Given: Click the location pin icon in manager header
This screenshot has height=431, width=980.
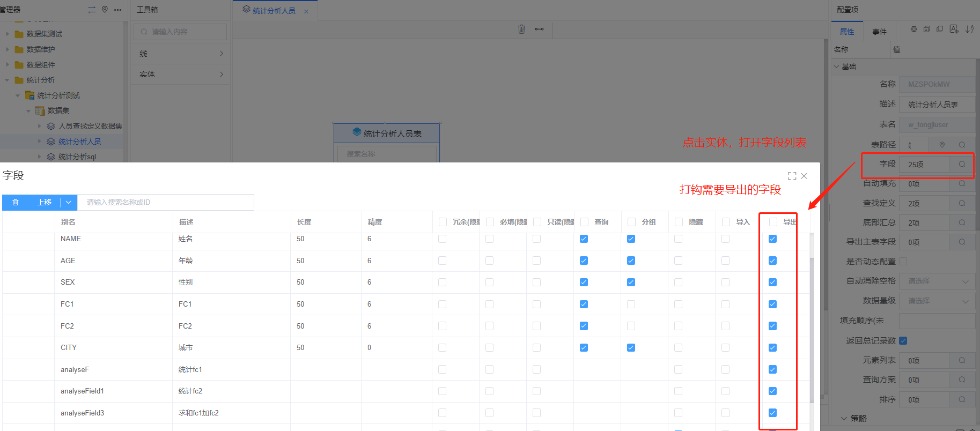Looking at the screenshot, I should point(105,10).
